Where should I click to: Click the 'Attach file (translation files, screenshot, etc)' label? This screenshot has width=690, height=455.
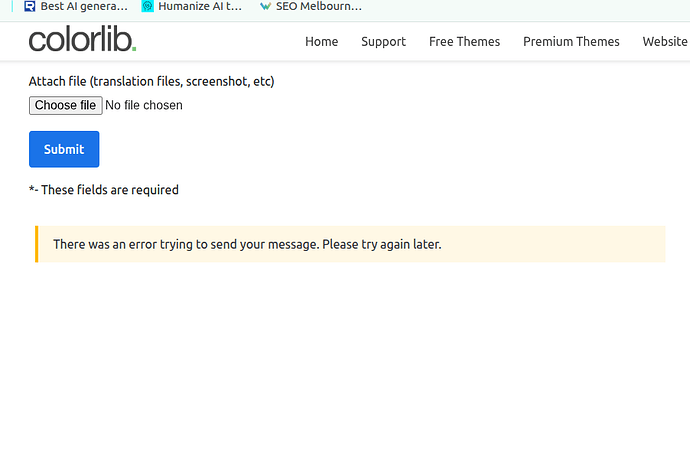pyautogui.click(x=151, y=81)
